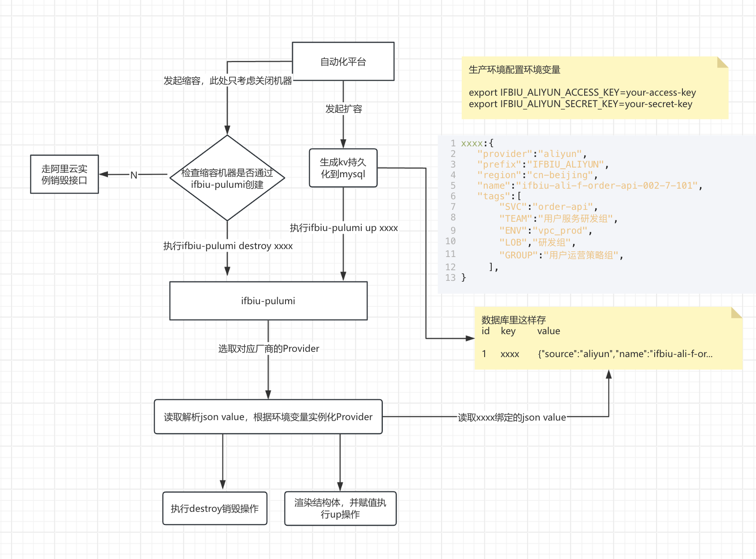This screenshot has width=756, height=559.
Task: Select the 走阿里云实例销毁接口 box
Action: [x=64, y=174]
